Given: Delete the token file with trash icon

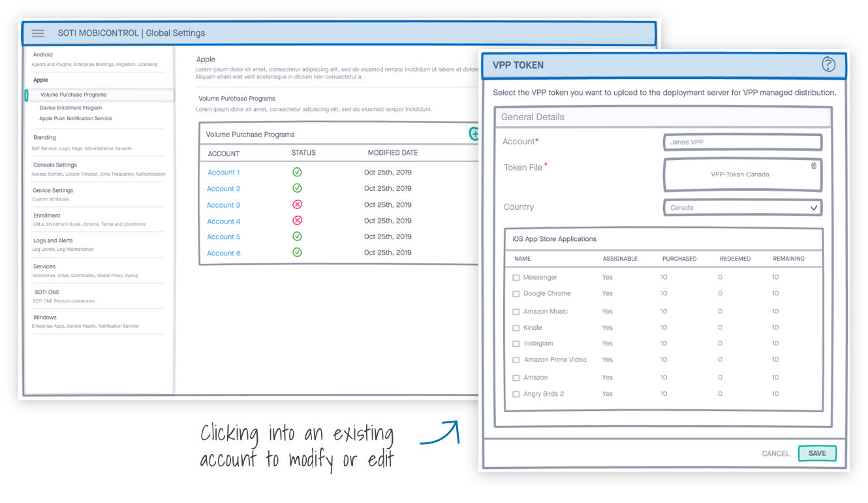Looking at the screenshot, I should (x=813, y=166).
